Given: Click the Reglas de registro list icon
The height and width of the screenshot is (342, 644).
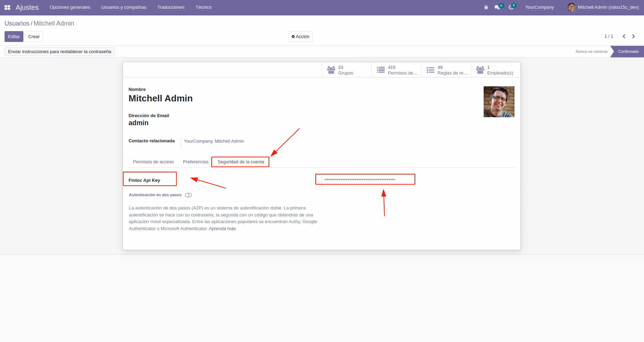Looking at the screenshot, I should coord(431,70).
